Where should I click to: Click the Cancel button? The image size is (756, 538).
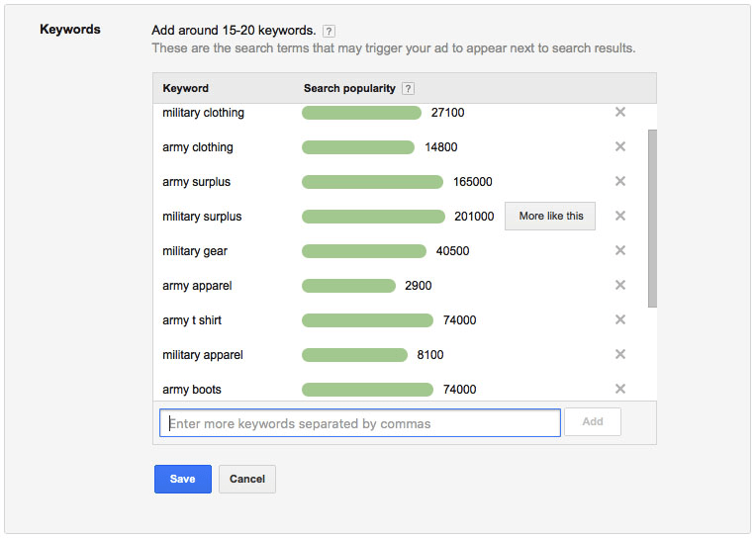[247, 479]
